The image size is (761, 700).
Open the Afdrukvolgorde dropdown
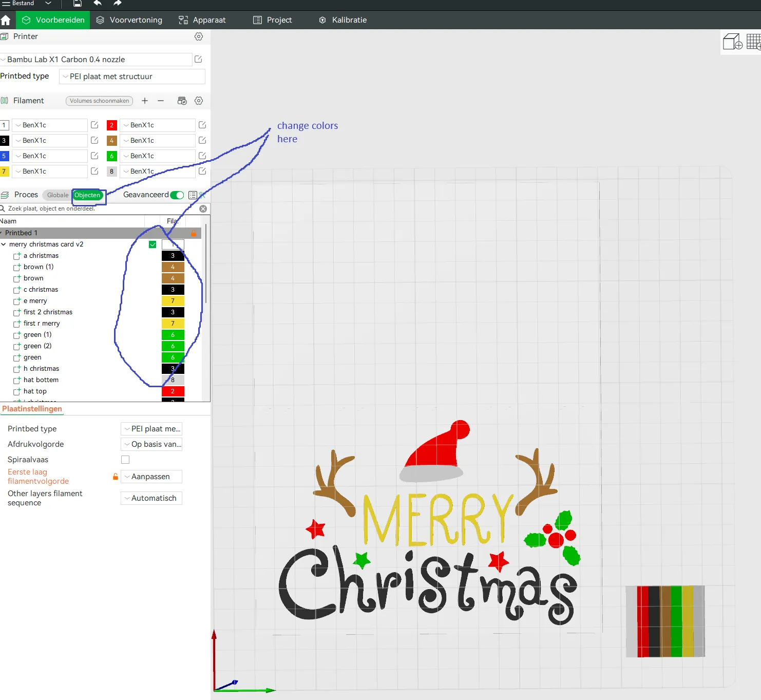(x=151, y=444)
